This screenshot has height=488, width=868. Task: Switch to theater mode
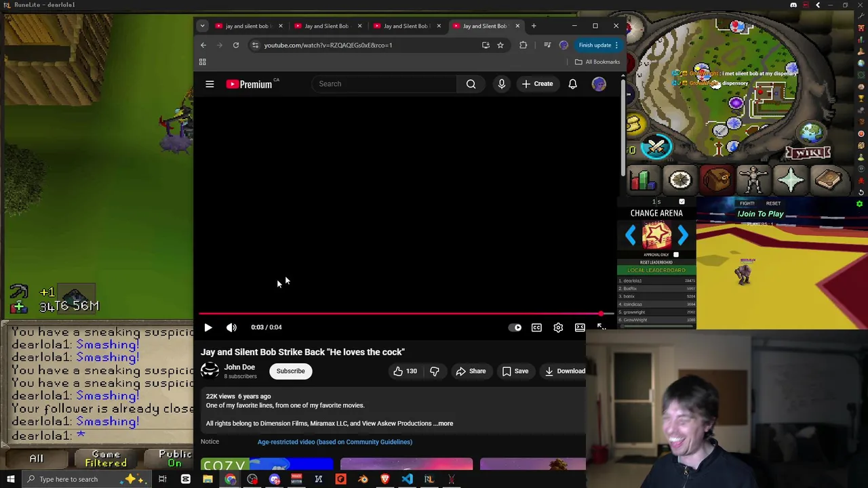point(580,327)
